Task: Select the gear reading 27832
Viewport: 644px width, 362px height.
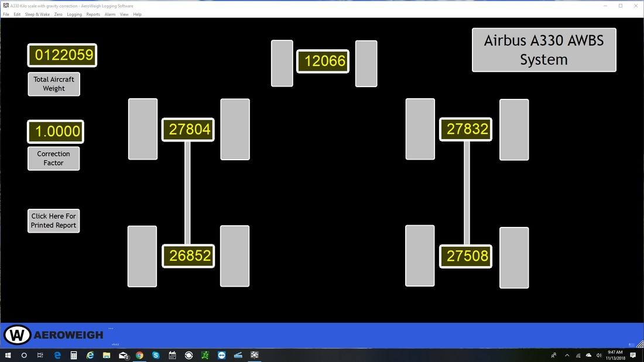Action: tap(466, 129)
